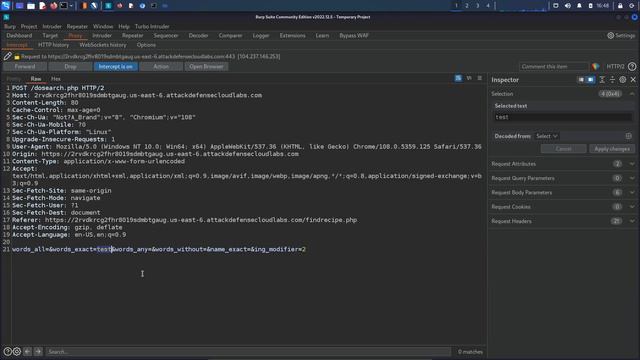Screen dimensions: 640x360
Task: Open the message editor hamburger menu
Action: pos(480,78)
